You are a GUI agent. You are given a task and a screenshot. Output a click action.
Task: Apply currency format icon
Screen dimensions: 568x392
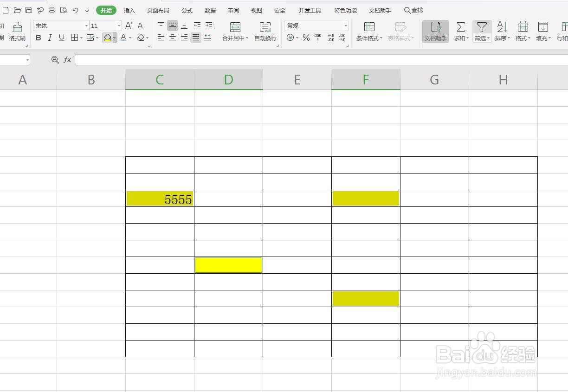click(x=290, y=38)
